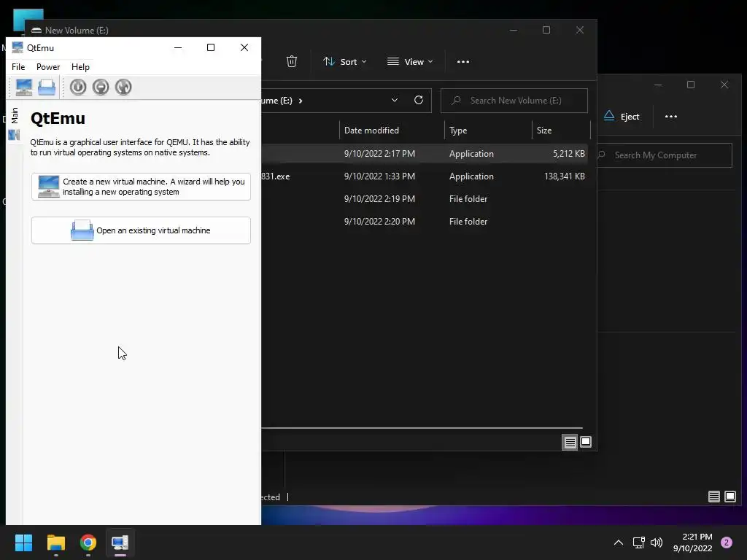
Task: Click the Search My Computer field
Action: point(665,155)
